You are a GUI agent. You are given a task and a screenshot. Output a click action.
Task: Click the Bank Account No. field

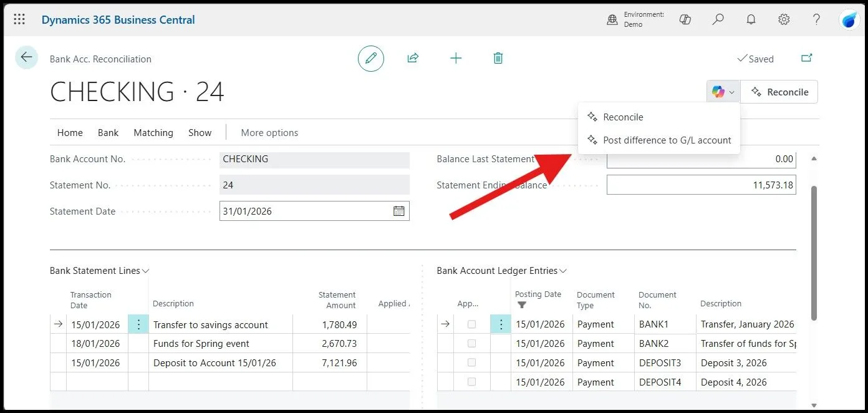click(x=314, y=159)
